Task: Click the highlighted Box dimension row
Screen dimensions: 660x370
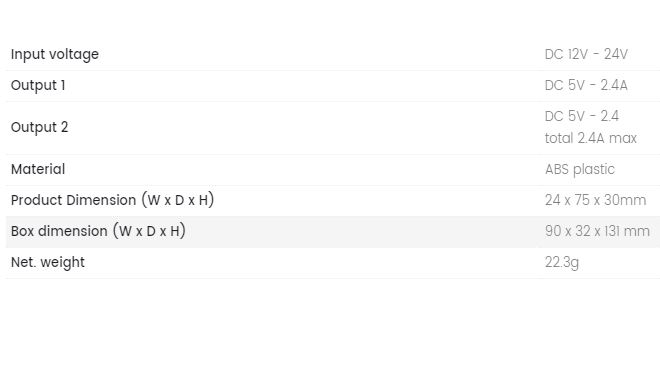Action: [333, 232]
